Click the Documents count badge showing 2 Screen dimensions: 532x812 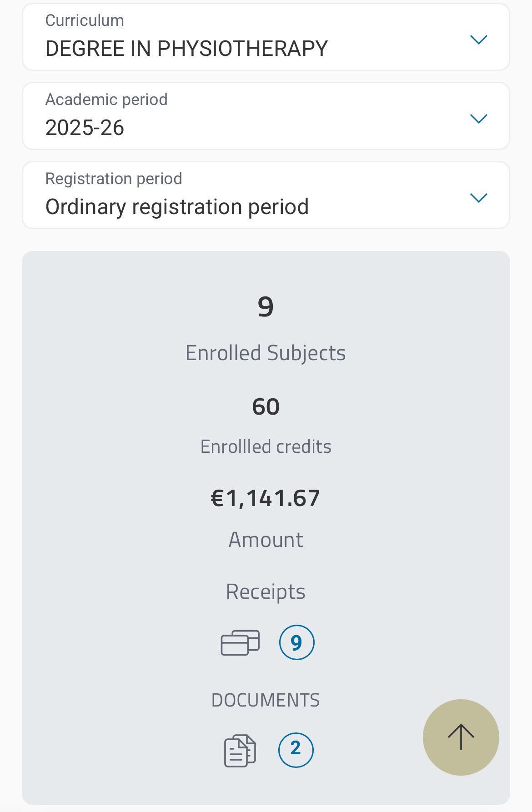tap(296, 750)
